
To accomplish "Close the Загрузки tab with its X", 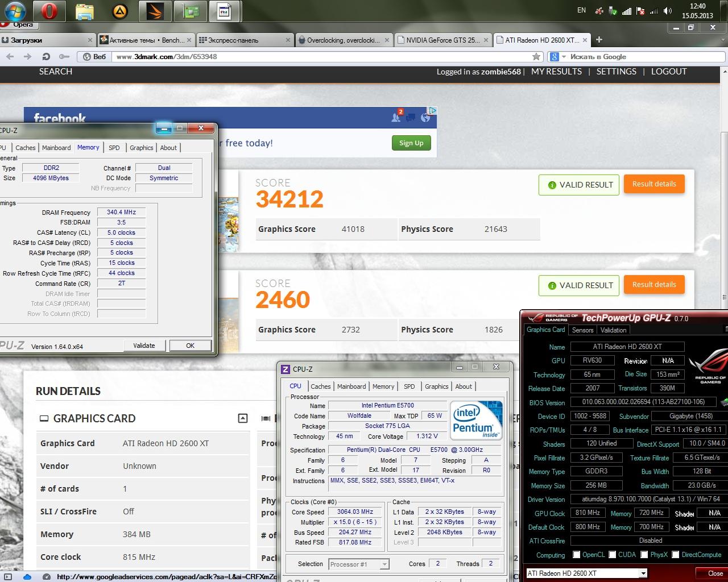I will 90,40.
